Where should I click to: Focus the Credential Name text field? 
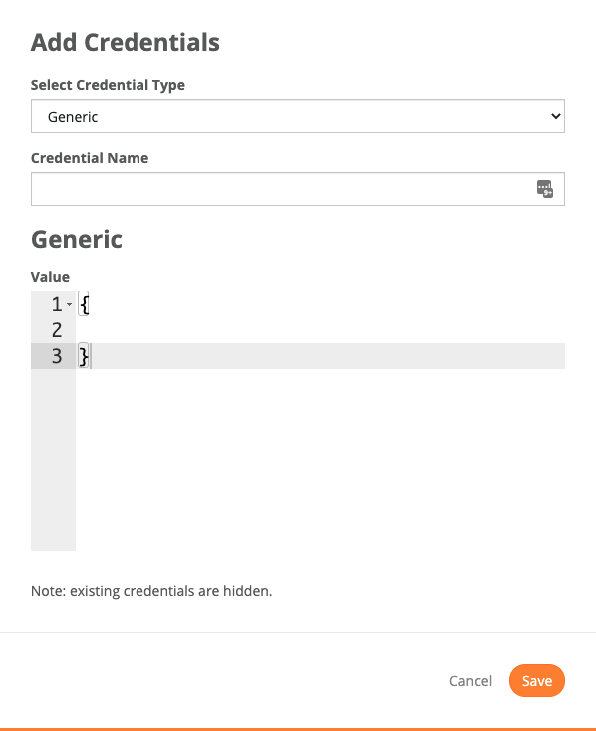click(x=298, y=189)
